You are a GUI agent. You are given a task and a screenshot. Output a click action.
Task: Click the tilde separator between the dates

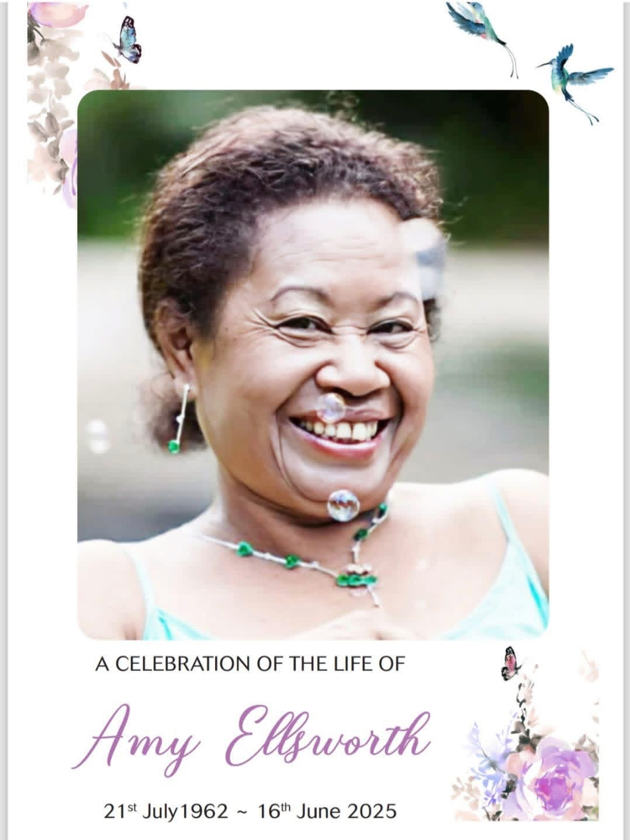tap(243, 812)
